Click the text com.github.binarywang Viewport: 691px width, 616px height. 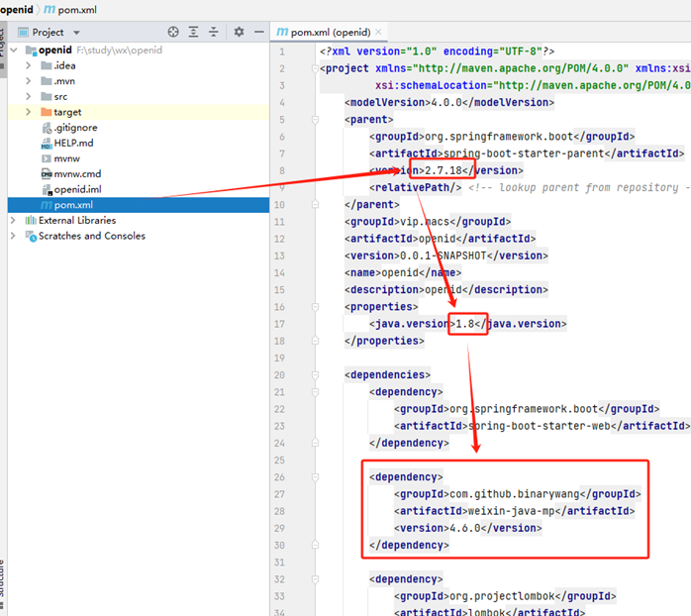[514, 494]
